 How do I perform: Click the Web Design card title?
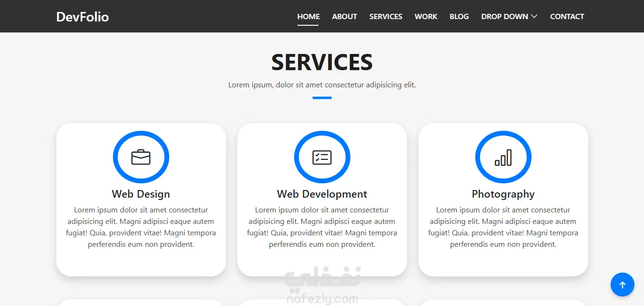pos(141,194)
